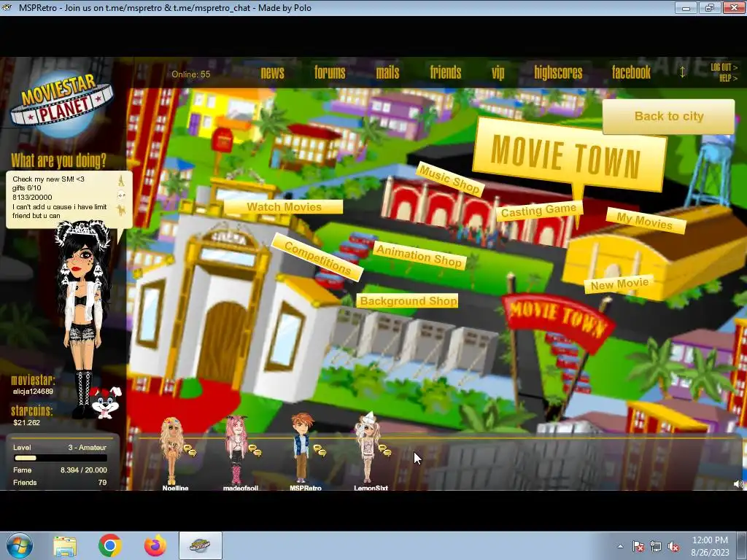Open chat bubble icon next to MSPRetro
Screen dimensions: 747x560
pos(320,450)
